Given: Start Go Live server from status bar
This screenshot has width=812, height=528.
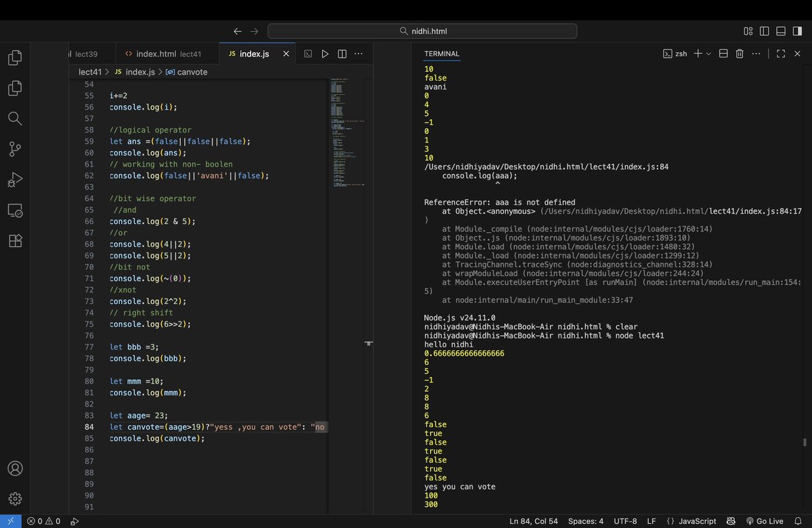Looking at the screenshot, I should tap(767, 521).
